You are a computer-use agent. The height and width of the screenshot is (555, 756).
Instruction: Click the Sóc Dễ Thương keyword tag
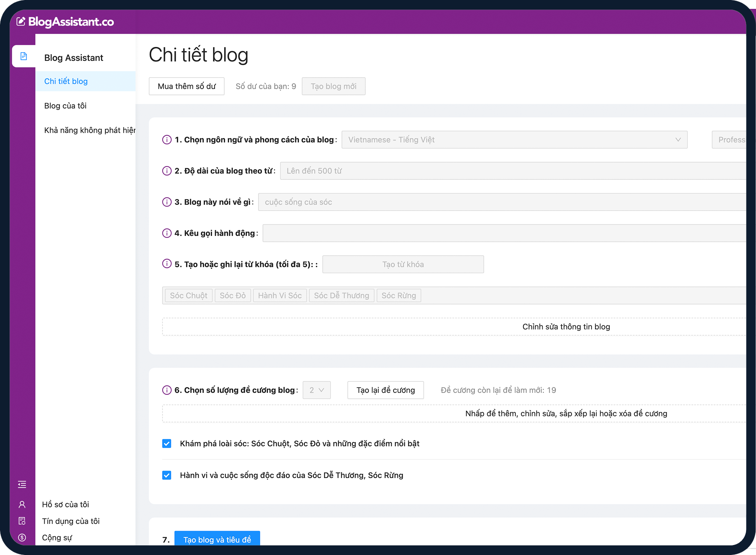(x=341, y=295)
